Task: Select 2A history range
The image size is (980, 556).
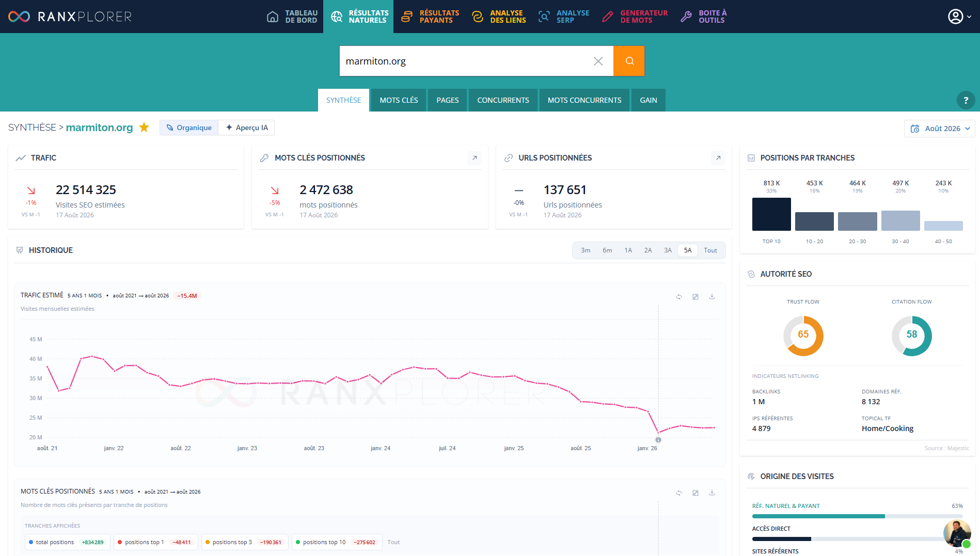Action: click(x=648, y=250)
